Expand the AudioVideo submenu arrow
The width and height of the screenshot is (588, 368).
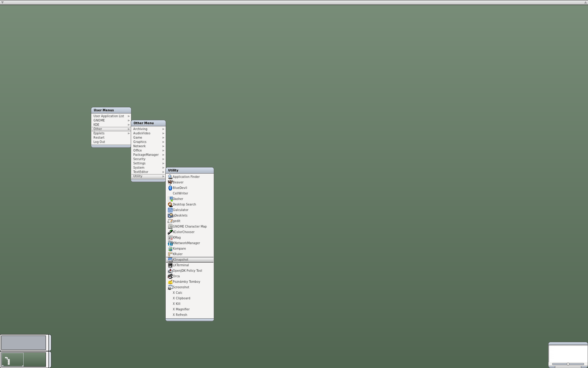pos(163,133)
